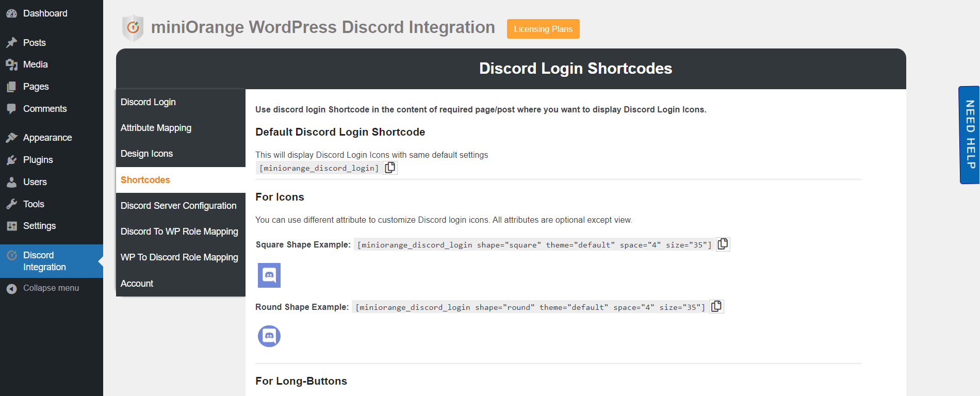Select the Shortcodes tab
This screenshot has width=980, height=396.
[181, 180]
